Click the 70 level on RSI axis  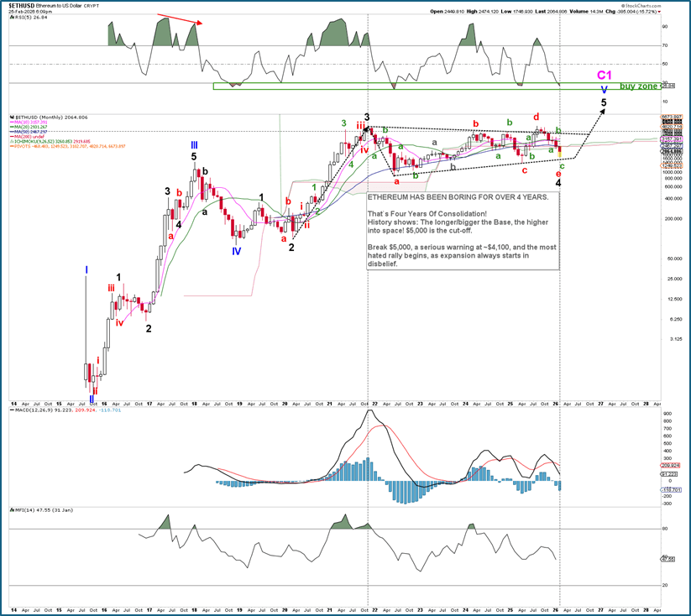[x=665, y=46]
